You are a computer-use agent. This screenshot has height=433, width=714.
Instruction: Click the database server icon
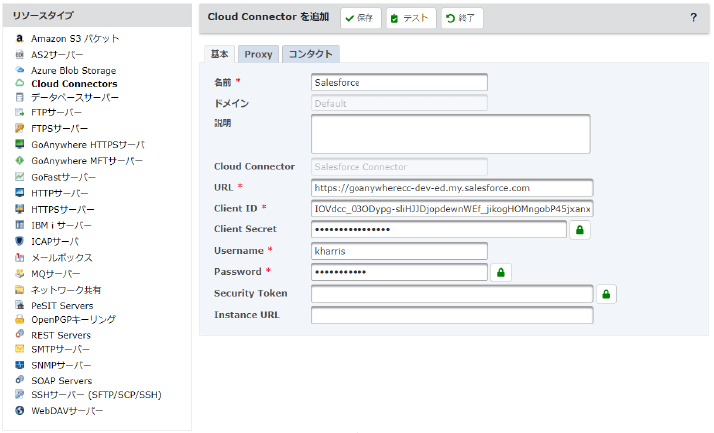tap(20, 97)
